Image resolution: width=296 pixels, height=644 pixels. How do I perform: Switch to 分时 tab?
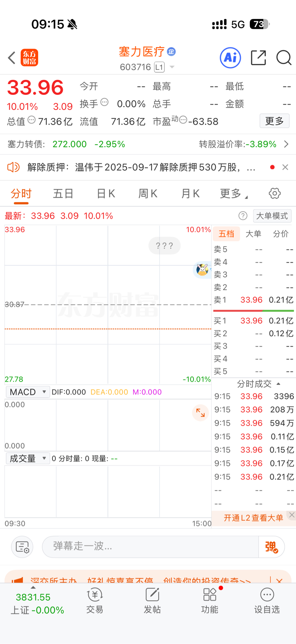[x=21, y=194]
